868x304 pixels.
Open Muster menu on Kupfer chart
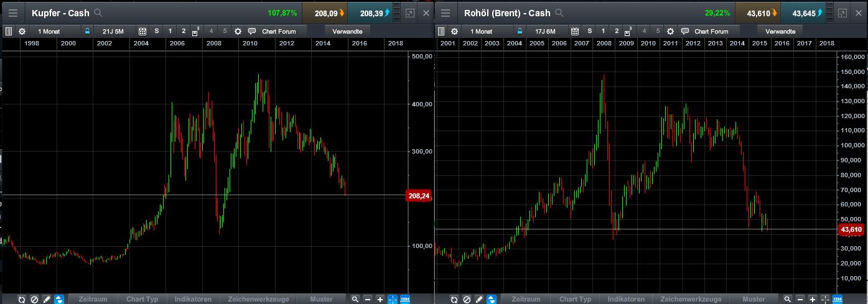pyautogui.click(x=321, y=299)
